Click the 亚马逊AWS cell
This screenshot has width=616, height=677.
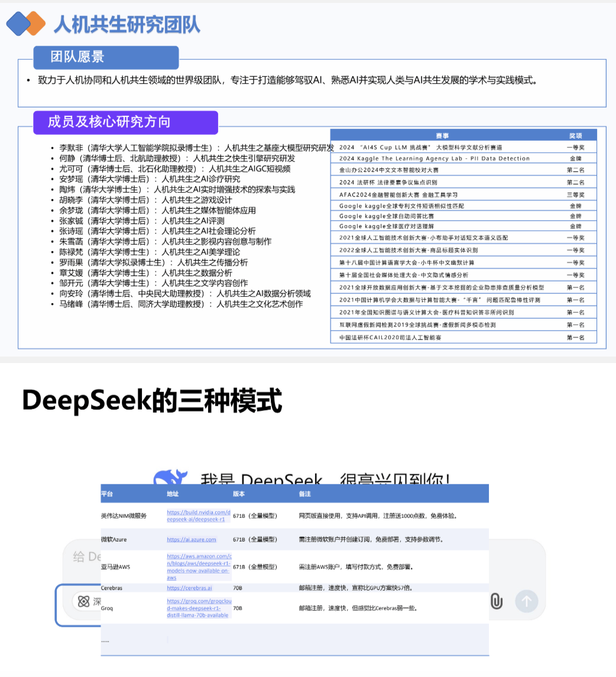click(x=115, y=567)
